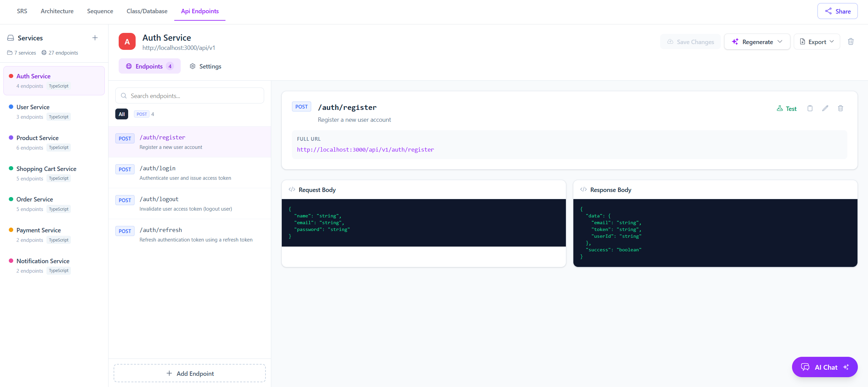Click the Response Body code icon
This screenshot has height=387, width=868.
point(583,189)
